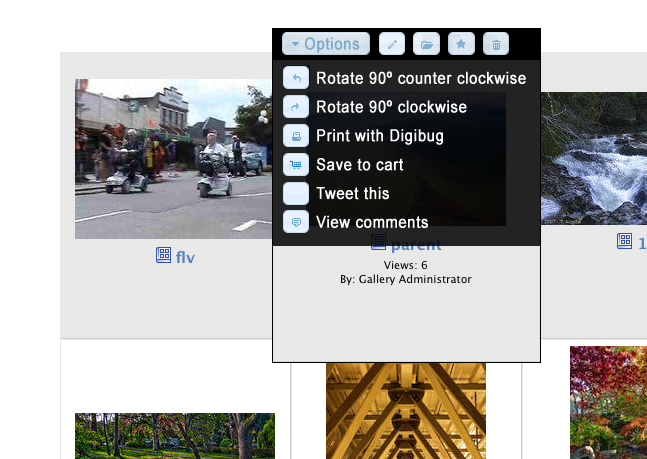The height and width of the screenshot is (459, 647).
Task: Choose Print with Digibug
Action: (x=380, y=136)
